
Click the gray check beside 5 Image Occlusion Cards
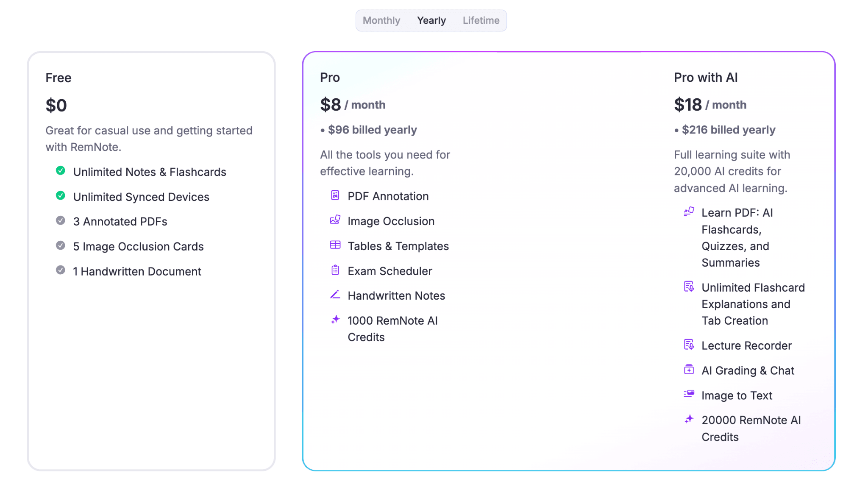click(x=61, y=245)
